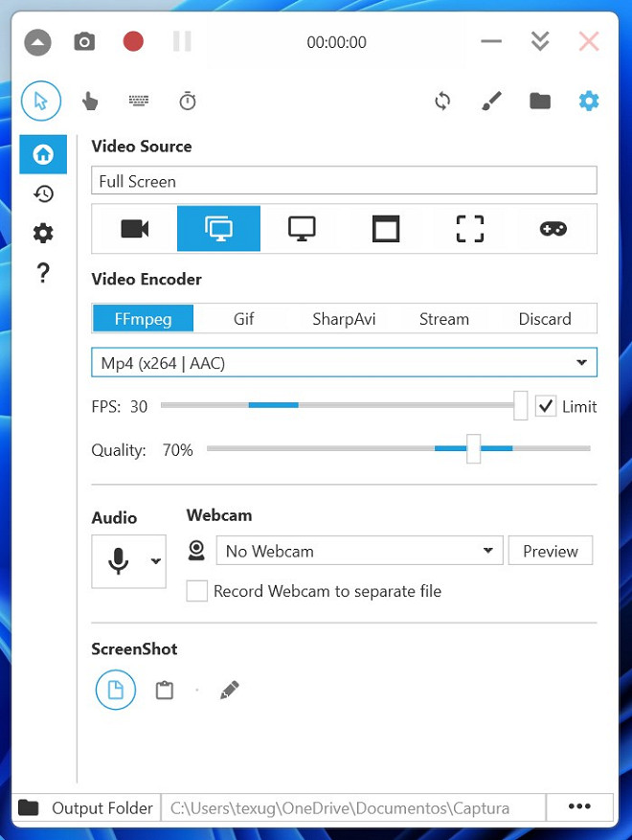The width and height of the screenshot is (632, 840).
Task: Open the configuration gear sidebar tab
Action: point(43,233)
